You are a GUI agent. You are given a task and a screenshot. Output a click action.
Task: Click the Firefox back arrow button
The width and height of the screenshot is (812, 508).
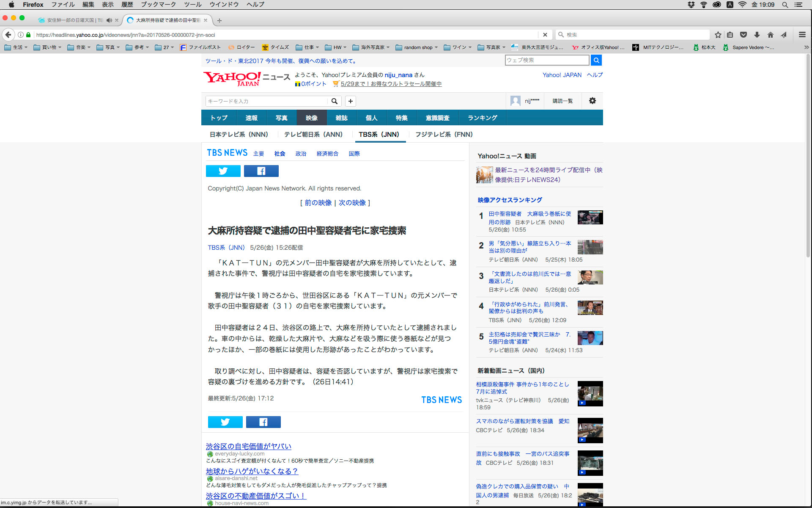click(8, 35)
